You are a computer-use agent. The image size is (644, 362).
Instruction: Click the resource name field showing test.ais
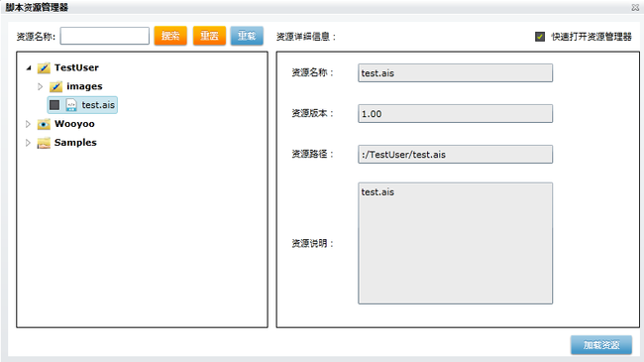[455, 72]
